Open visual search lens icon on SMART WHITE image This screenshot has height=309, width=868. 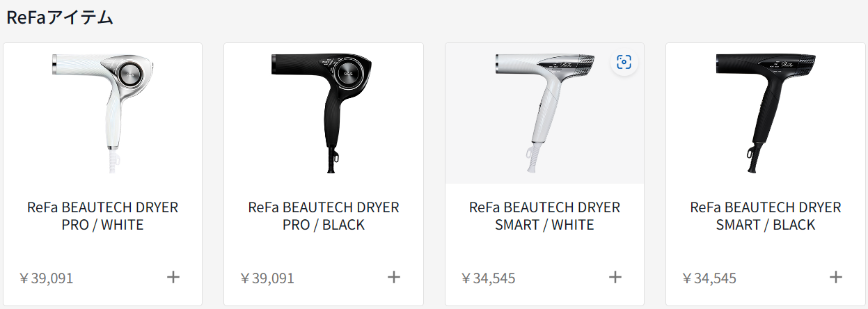pos(624,63)
